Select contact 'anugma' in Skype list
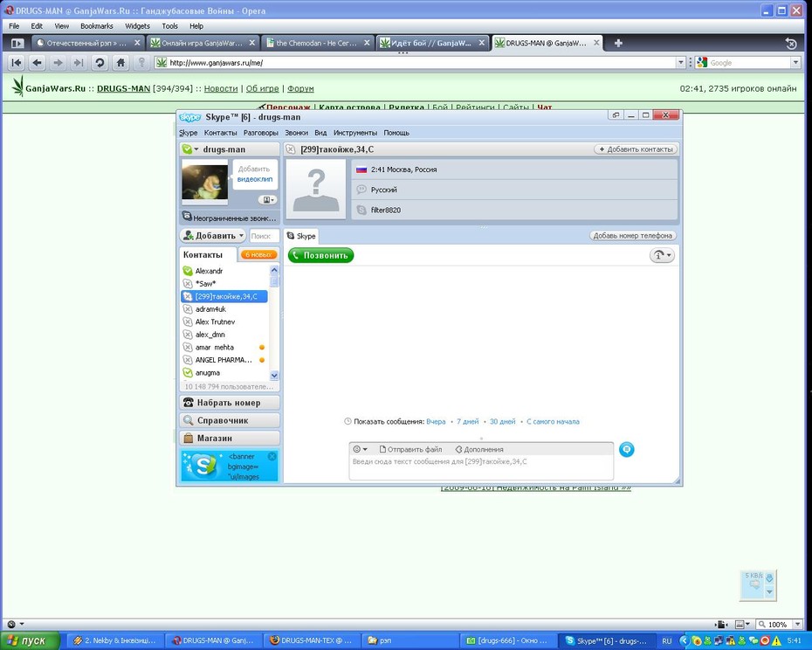 (x=224, y=373)
